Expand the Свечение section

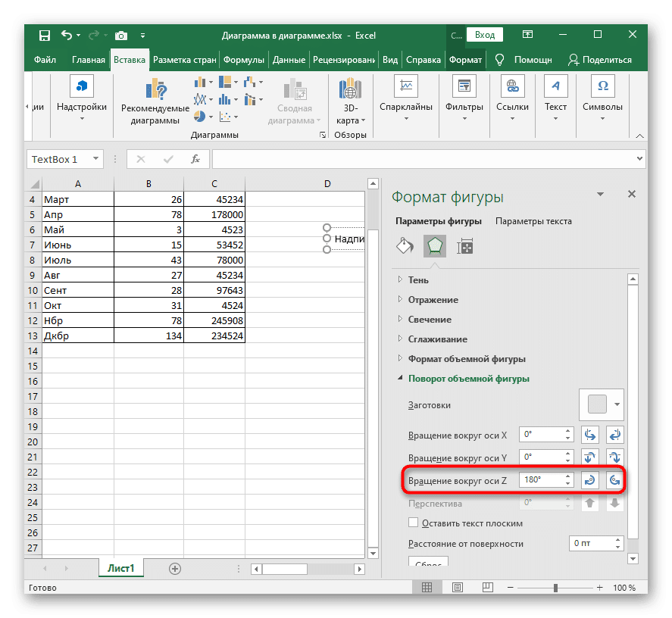429,320
